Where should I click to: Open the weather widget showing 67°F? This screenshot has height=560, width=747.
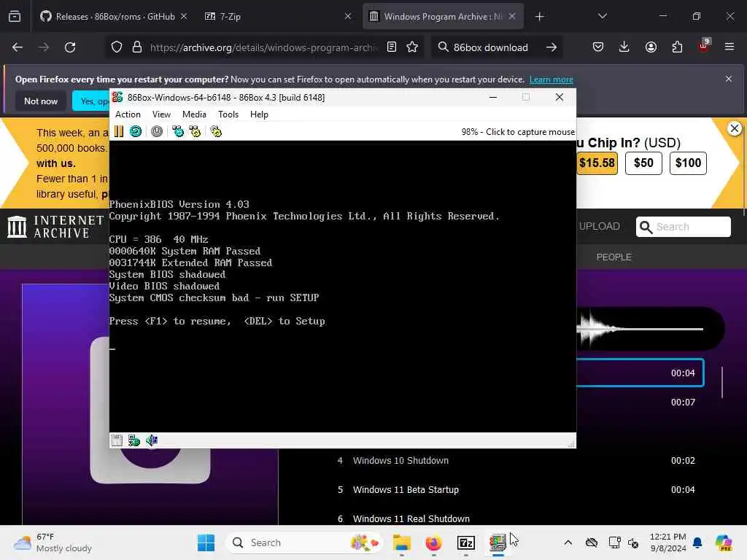click(53, 542)
